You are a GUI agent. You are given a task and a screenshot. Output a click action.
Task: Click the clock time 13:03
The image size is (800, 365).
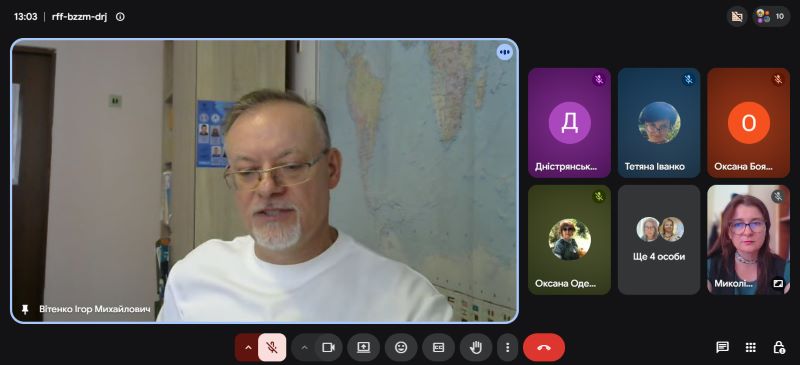click(26, 17)
